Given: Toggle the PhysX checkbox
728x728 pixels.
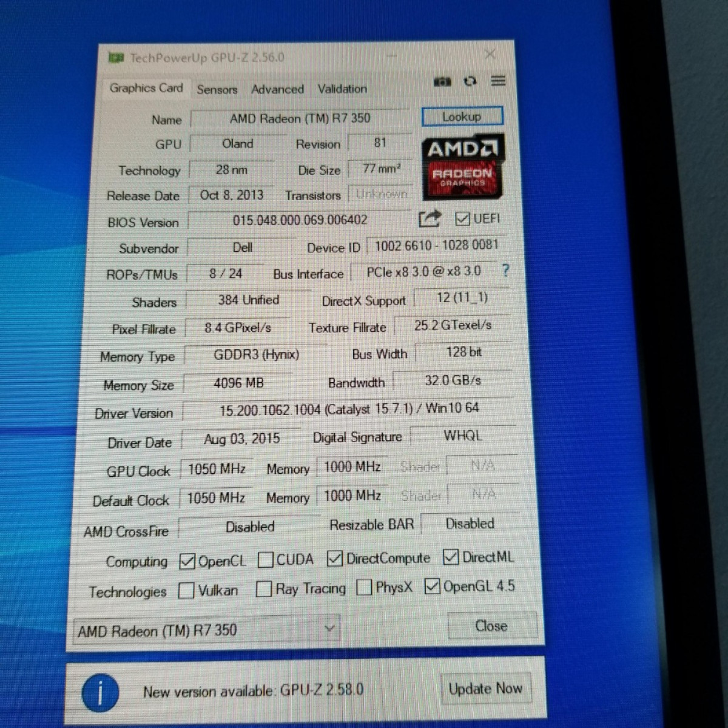Looking at the screenshot, I should [364, 587].
